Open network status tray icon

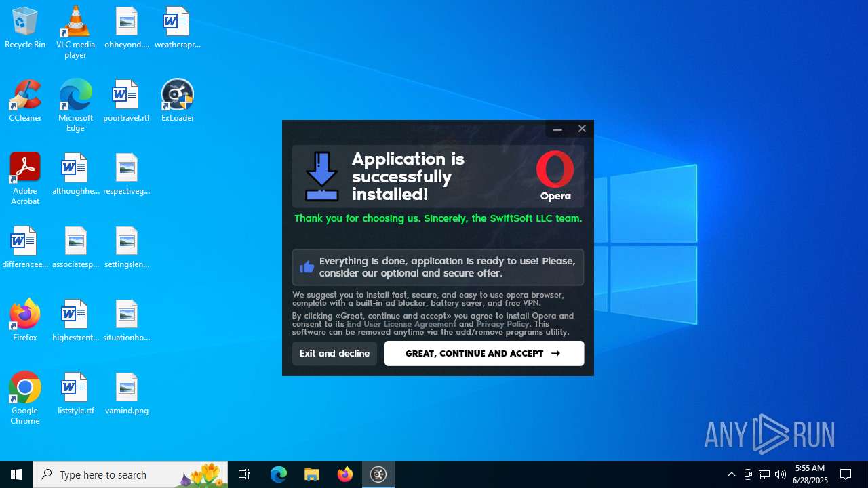point(764,474)
